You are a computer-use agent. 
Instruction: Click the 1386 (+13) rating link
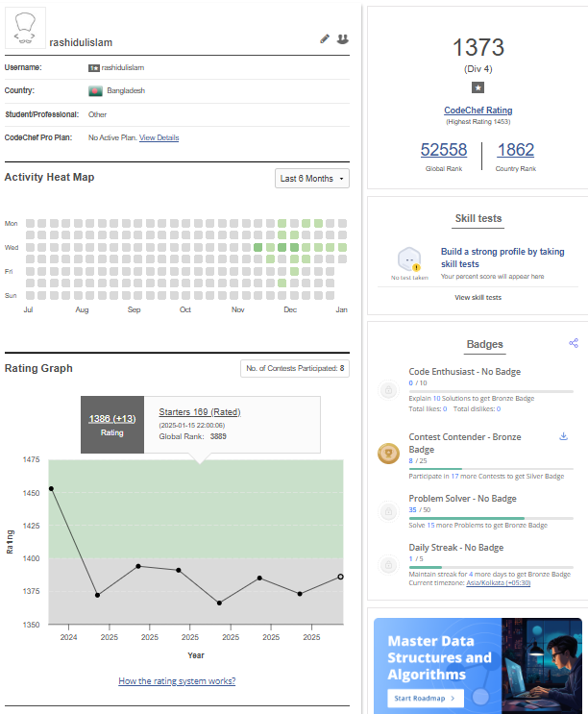(112, 418)
